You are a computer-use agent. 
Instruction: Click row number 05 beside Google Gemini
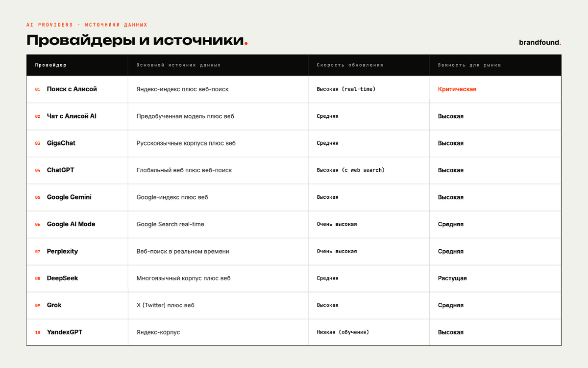pos(37,198)
